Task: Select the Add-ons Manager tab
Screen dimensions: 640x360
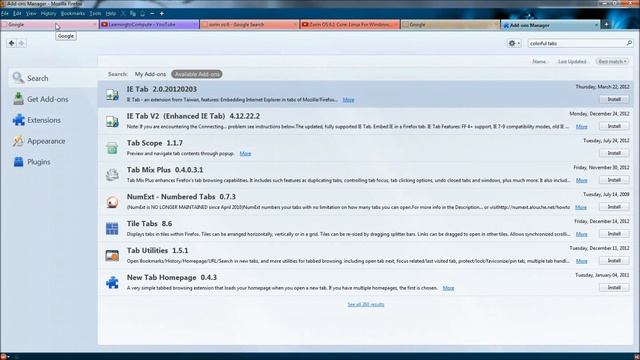Action: (x=551, y=25)
